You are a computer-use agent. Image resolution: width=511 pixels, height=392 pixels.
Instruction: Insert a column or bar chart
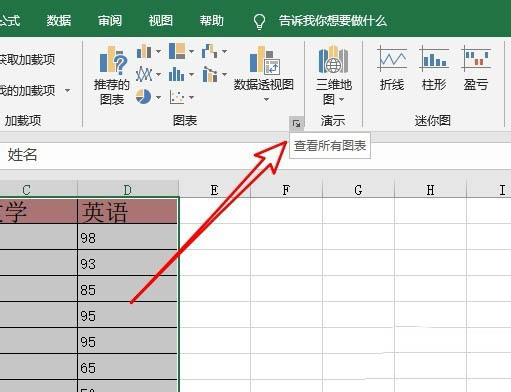tap(144, 51)
